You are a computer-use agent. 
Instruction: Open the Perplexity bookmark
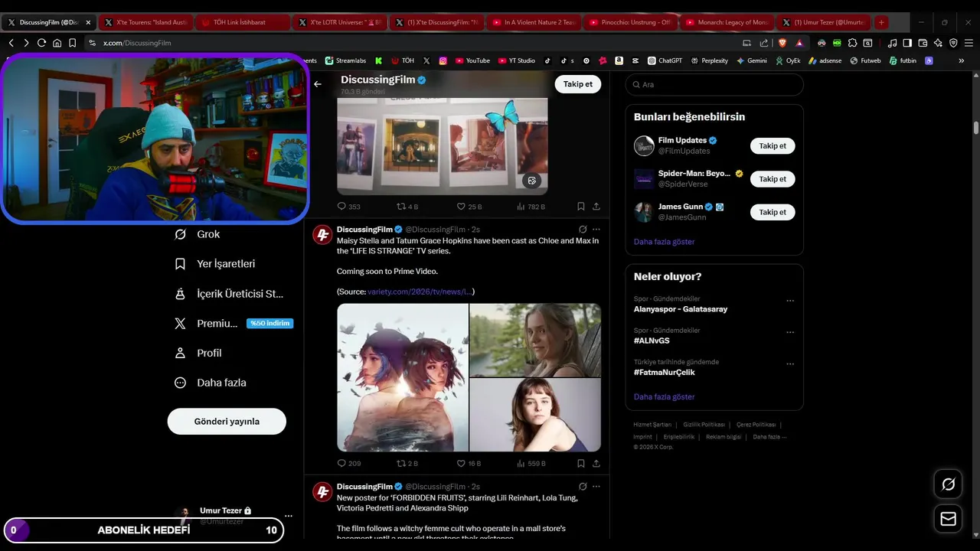tap(708, 60)
